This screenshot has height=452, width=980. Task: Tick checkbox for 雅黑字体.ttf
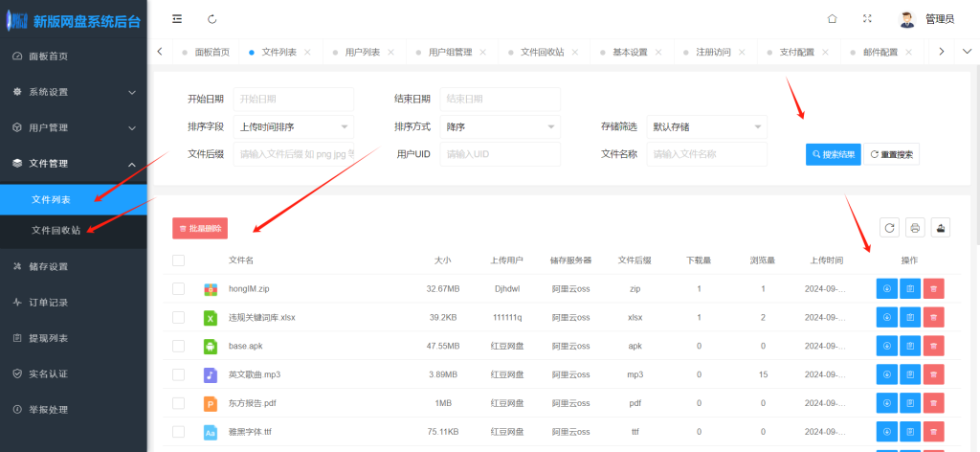pos(179,431)
